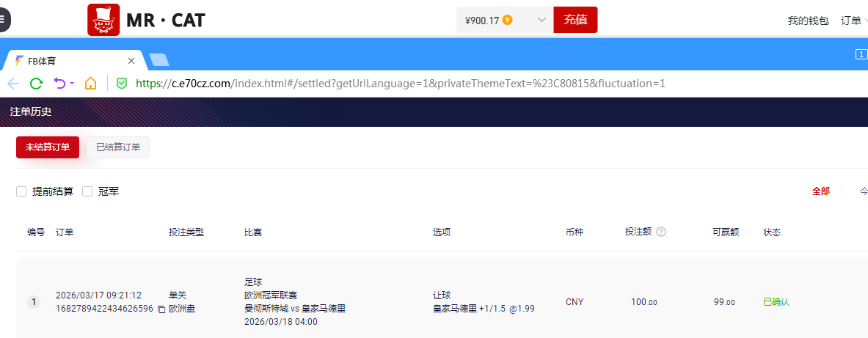This screenshot has width=868, height=338.
Task: Click the 充值 recharge button
Action: tap(575, 20)
